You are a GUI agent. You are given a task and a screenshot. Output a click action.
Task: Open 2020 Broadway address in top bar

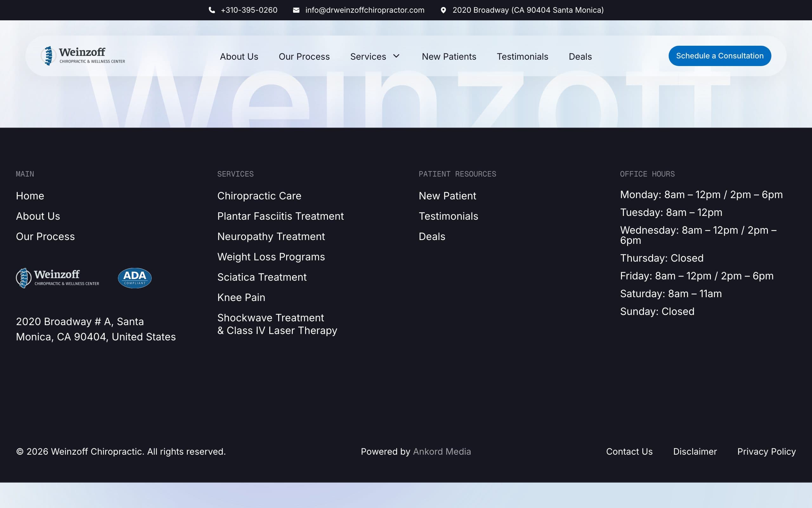click(528, 10)
